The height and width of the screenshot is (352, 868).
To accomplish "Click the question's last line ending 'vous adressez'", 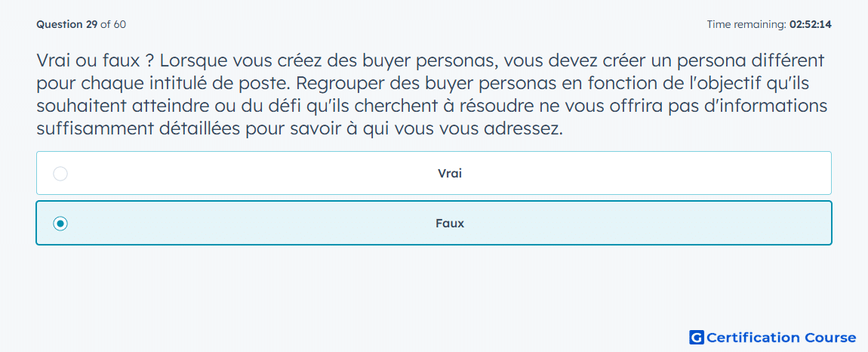I will click(x=300, y=129).
